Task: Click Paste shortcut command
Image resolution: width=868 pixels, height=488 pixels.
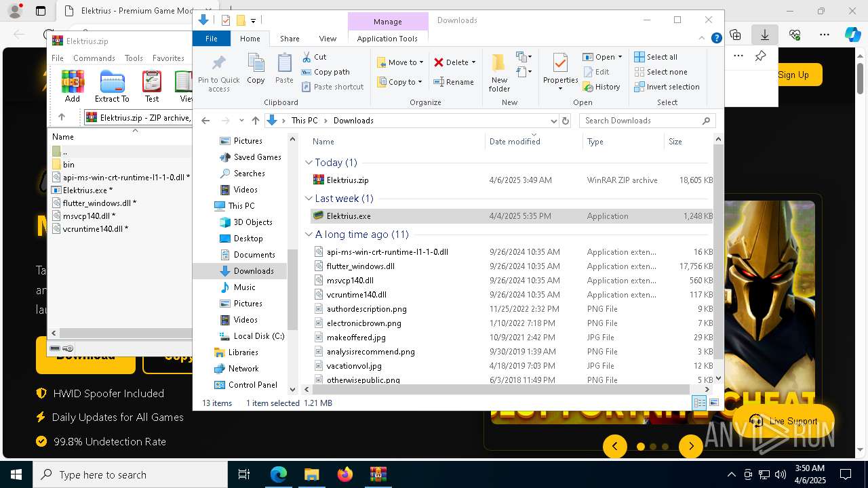Action: point(332,87)
